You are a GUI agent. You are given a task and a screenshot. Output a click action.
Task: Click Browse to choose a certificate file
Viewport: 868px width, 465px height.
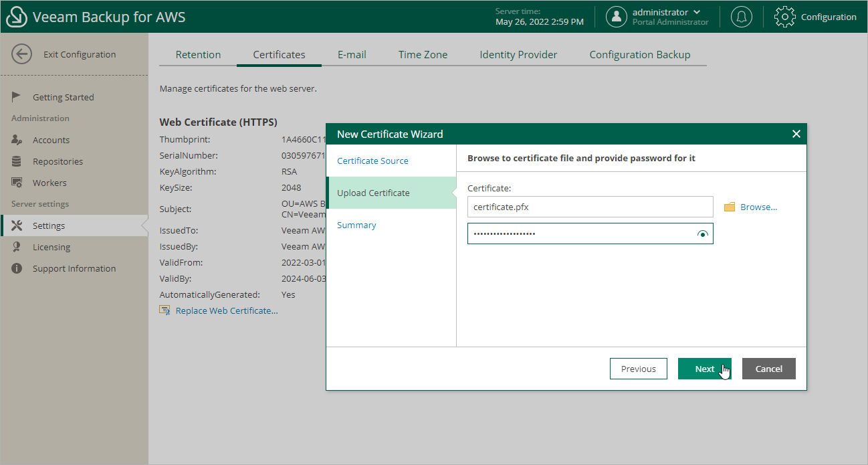750,207
